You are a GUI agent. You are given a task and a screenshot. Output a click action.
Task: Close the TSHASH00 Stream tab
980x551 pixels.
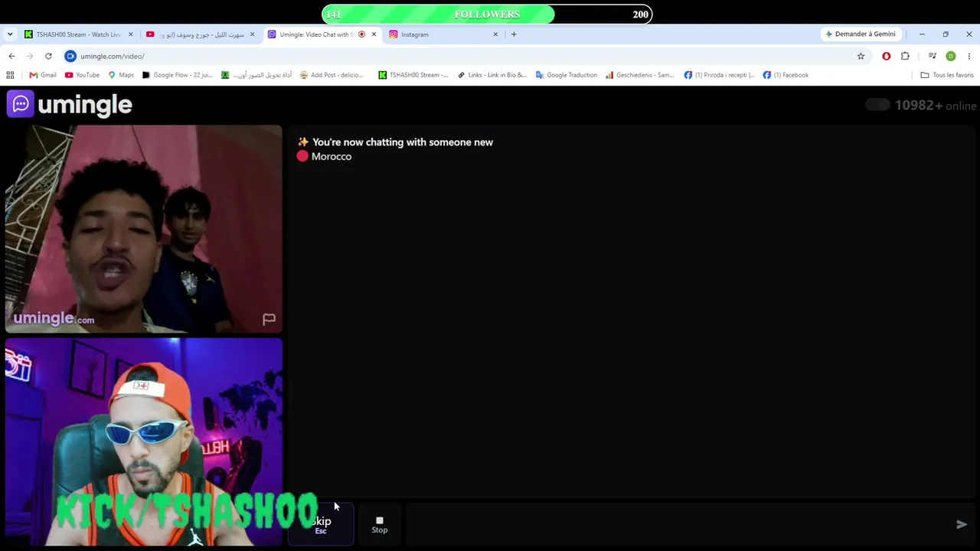pyautogui.click(x=130, y=34)
